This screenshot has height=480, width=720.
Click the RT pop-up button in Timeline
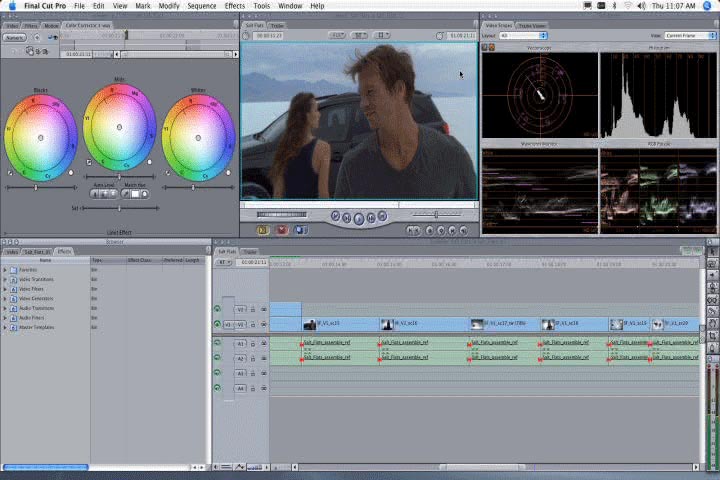point(223,262)
